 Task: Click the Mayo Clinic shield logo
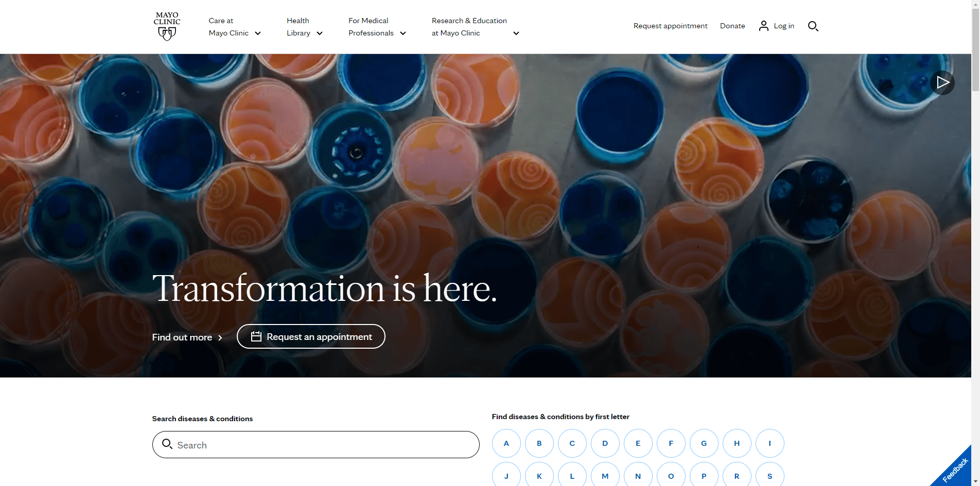[x=167, y=27]
